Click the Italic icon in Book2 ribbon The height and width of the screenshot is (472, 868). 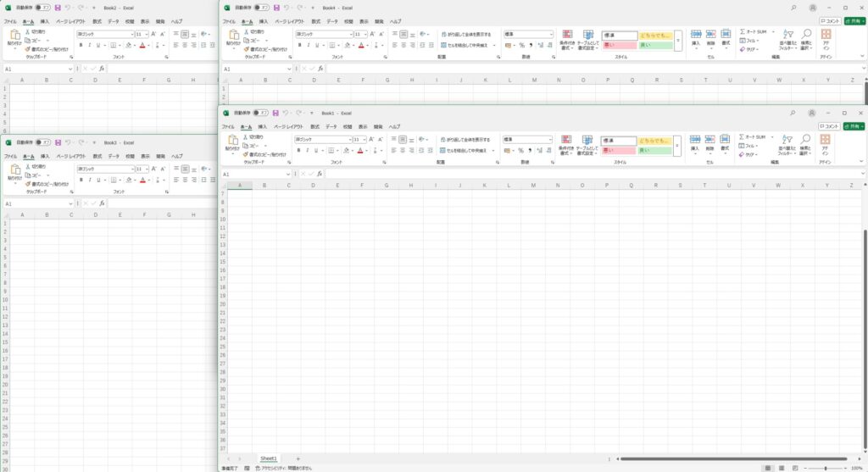pos(89,45)
